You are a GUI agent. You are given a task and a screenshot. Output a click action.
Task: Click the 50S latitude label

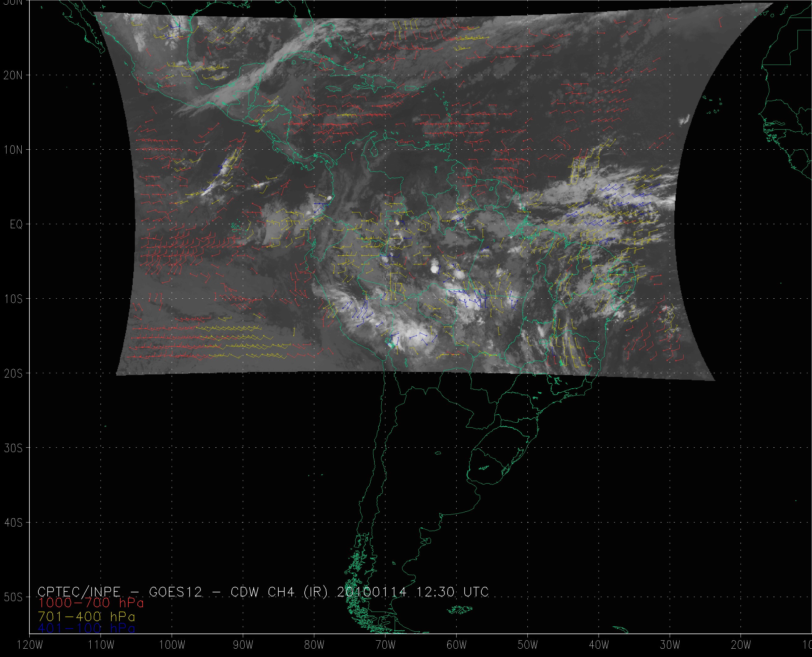pos(13,597)
